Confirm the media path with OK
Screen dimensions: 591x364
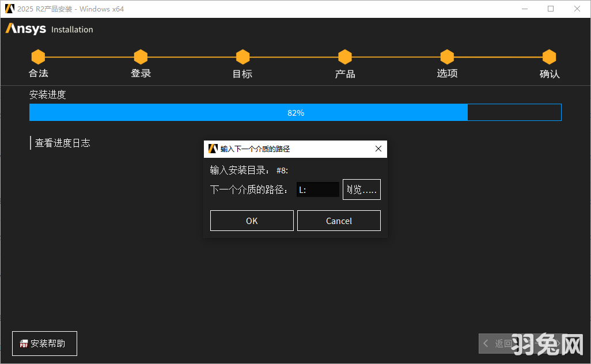tap(252, 220)
